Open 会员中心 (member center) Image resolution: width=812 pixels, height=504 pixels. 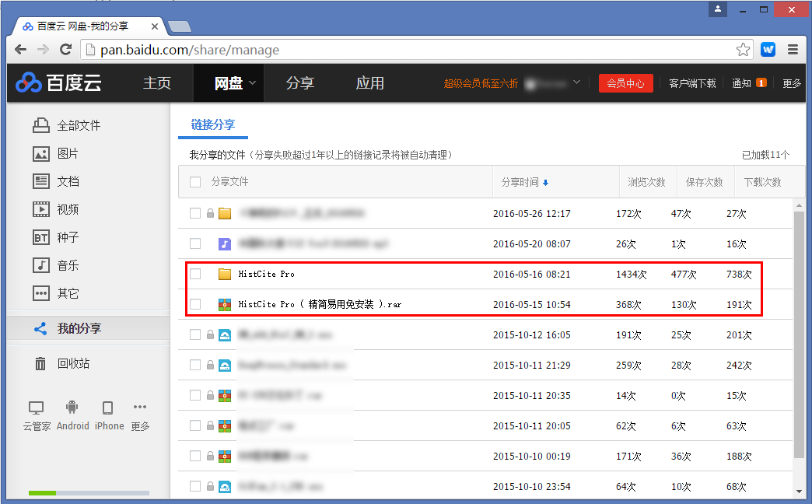(625, 83)
